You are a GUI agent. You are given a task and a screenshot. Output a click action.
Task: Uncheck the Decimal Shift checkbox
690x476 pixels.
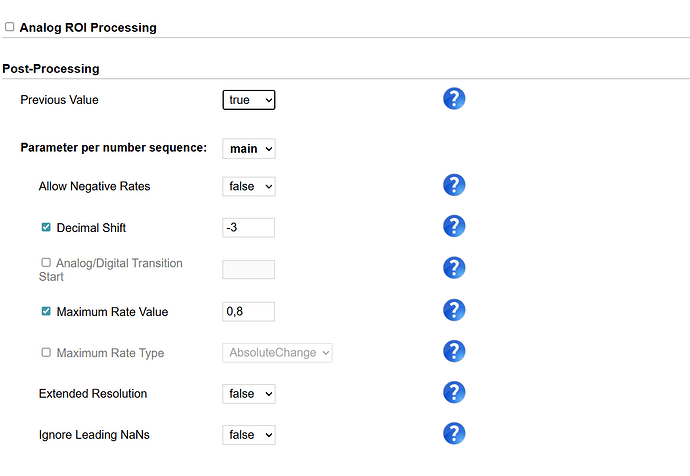point(46,227)
